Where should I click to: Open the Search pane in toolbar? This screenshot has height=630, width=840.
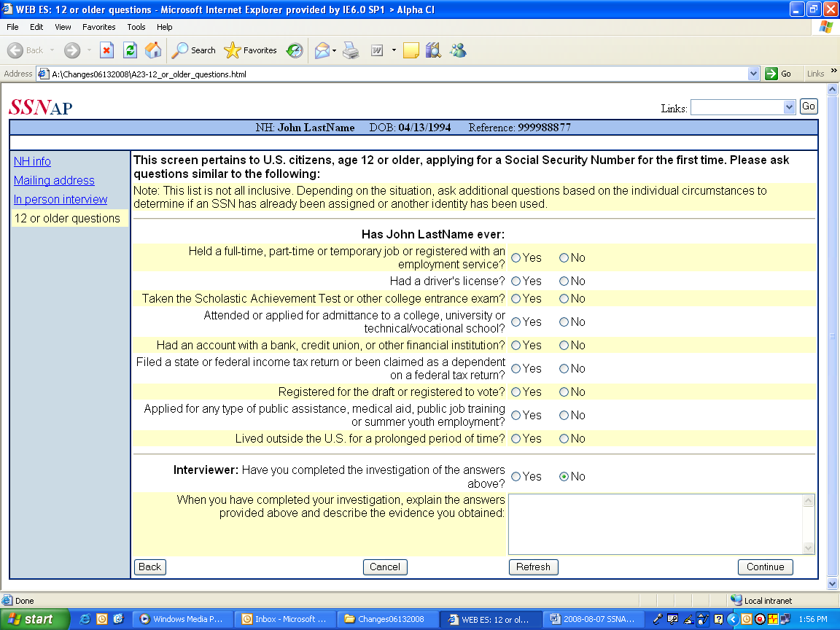[194, 50]
